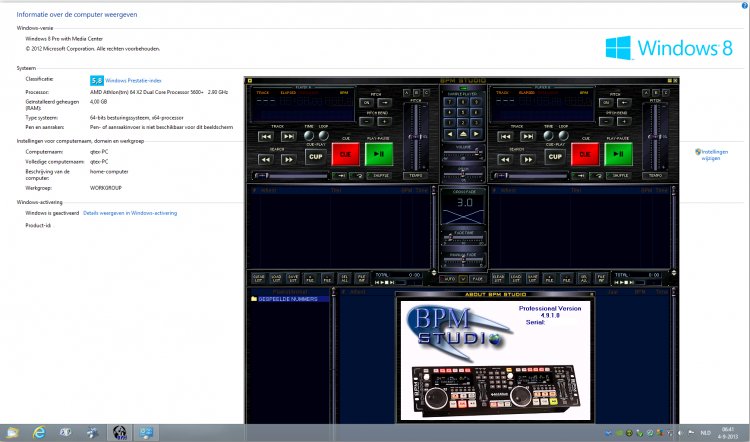Click pitch bend plus on Player A
Screen dimensions: 750x442
click(x=385, y=122)
